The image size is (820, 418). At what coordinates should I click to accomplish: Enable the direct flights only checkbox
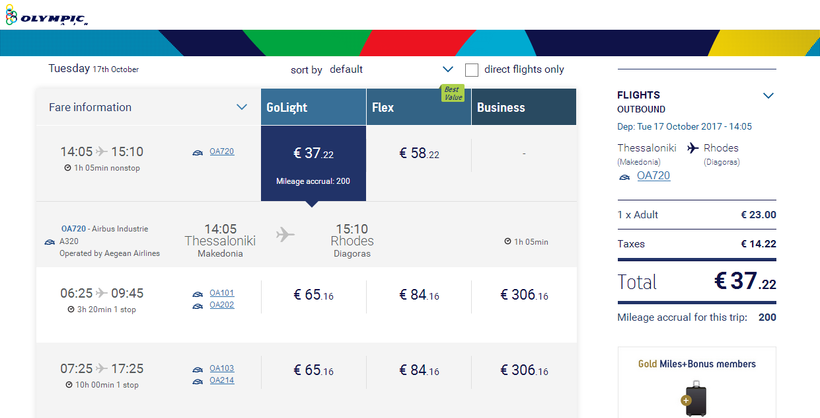(x=472, y=70)
